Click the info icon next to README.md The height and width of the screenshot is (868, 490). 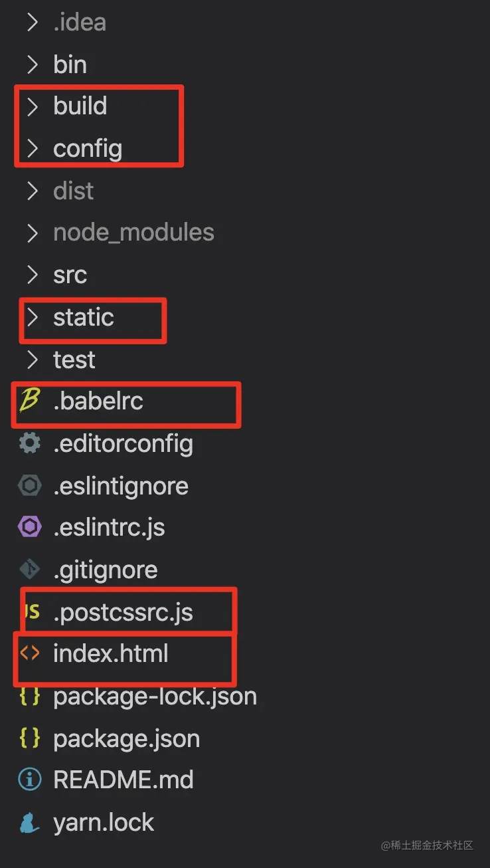[x=29, y=780]
